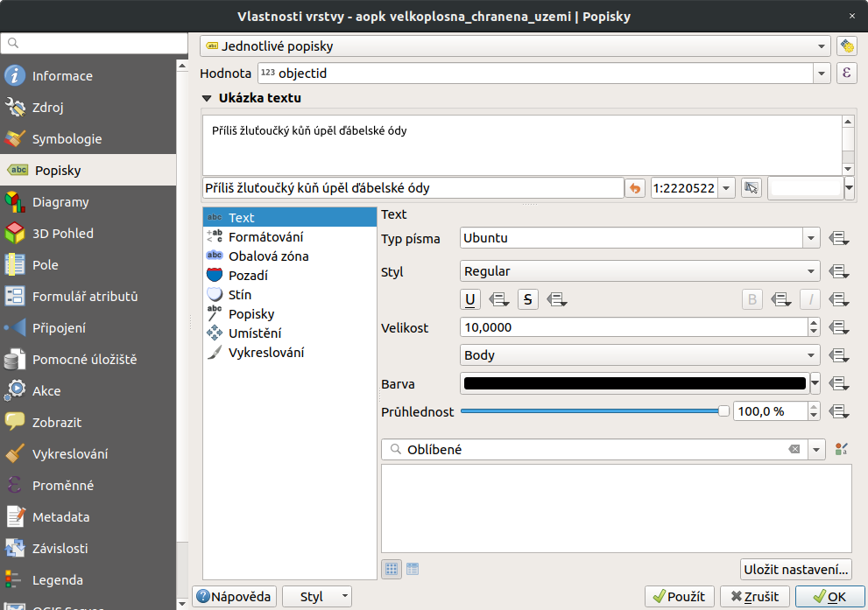Screen dimensions: 868x610
Task: Click the Připojení sidebar icon
Action: 15,328
